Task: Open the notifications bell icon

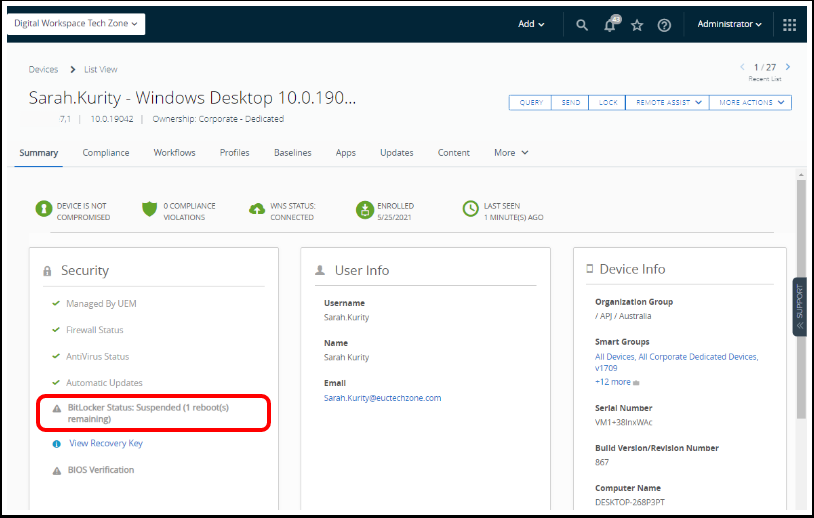Action: coord(610,25)
